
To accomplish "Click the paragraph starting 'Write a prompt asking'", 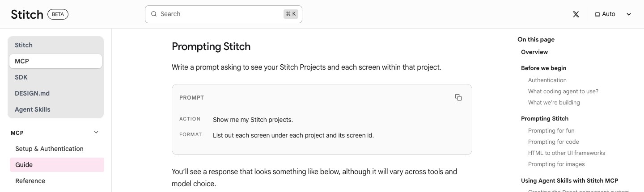I will pyautogui.click(x=306, y=67).
